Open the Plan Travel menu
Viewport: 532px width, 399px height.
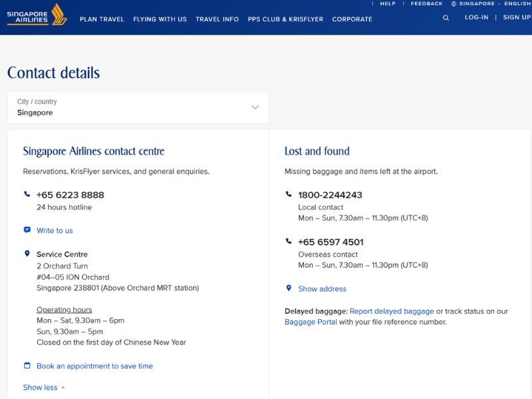tap(102, 19)
